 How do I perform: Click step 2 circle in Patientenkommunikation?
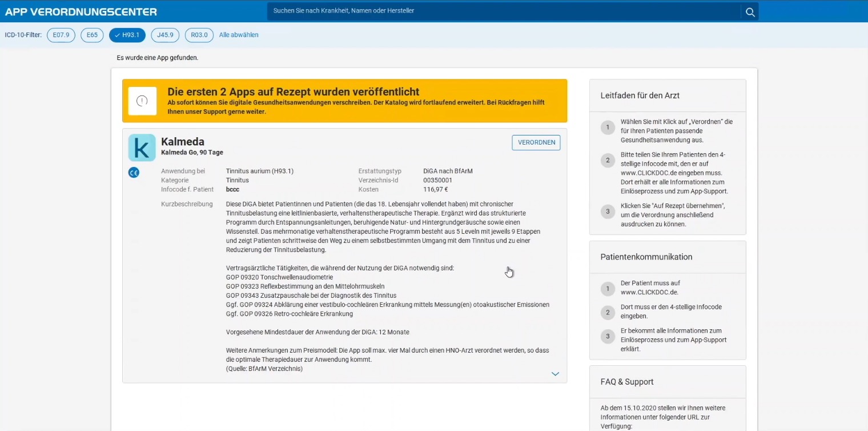pyautogui.click(x=608, y=312)
